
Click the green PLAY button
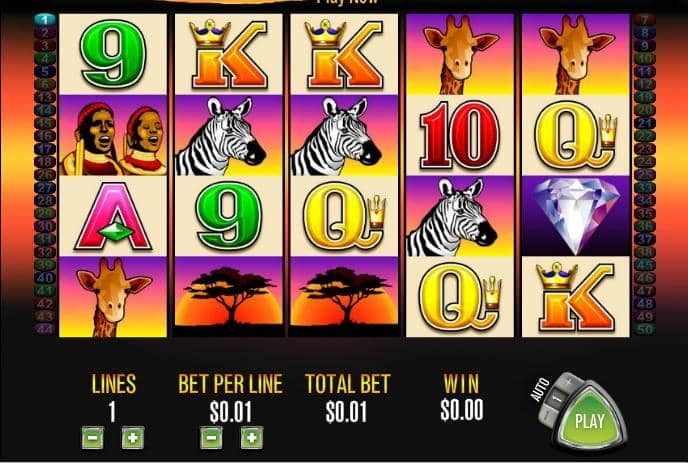tap(591, 419)
